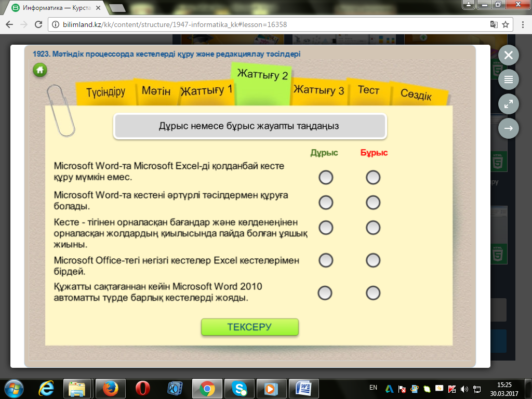Select Бұрыс for Кесте definition statement
The width and height of the screenshot is (532, 399).
[x=373, y=228]
